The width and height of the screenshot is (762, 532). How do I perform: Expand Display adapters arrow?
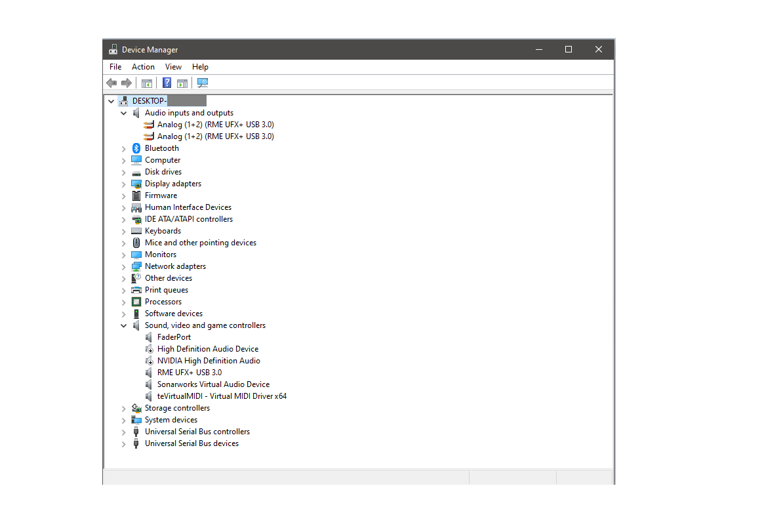pyautogui.click(x=123, y=184)
